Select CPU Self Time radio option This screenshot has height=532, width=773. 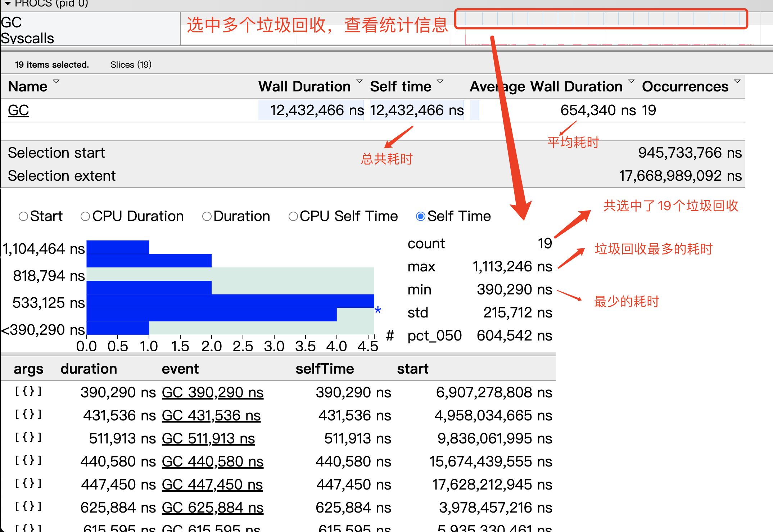pyautogui.click(x=293, y=216)
